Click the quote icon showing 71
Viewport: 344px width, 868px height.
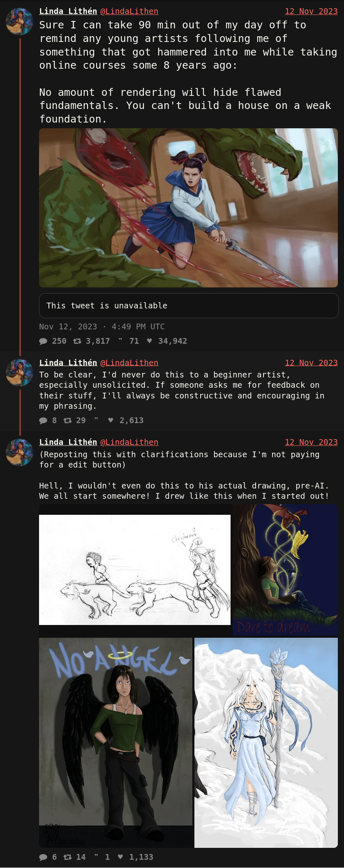click(120, 341)
